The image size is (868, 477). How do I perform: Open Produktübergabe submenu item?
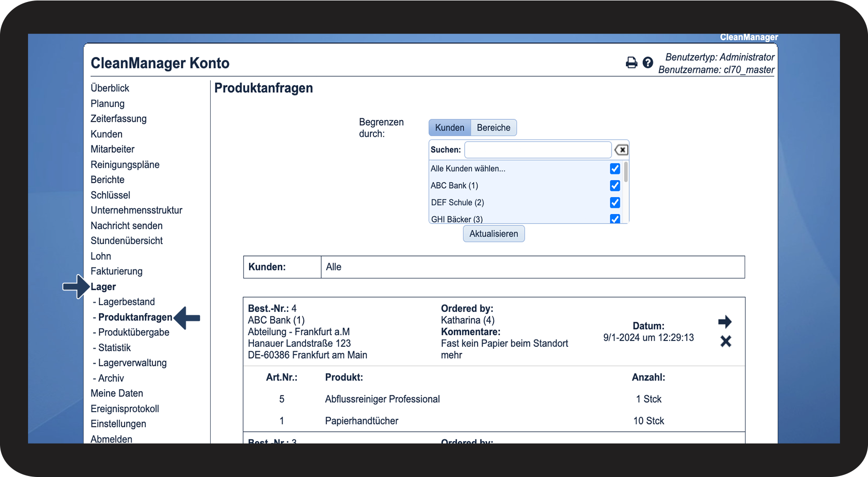134,333
